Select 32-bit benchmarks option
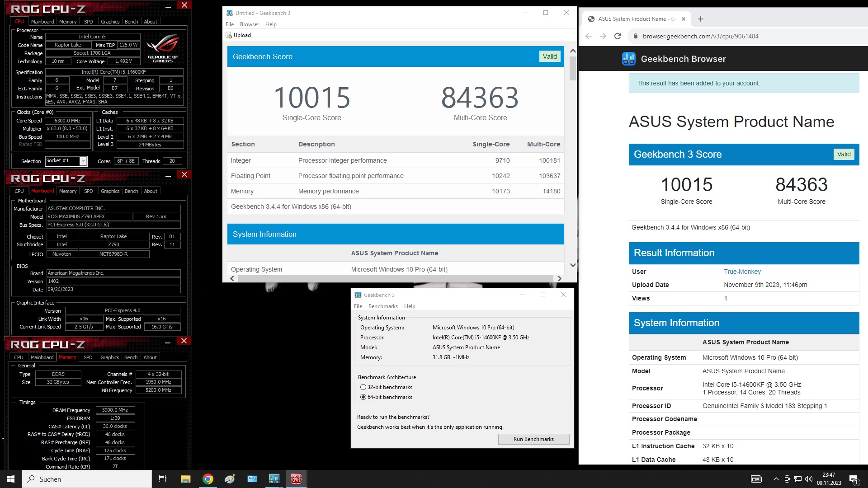 click(x=363, y=387)
